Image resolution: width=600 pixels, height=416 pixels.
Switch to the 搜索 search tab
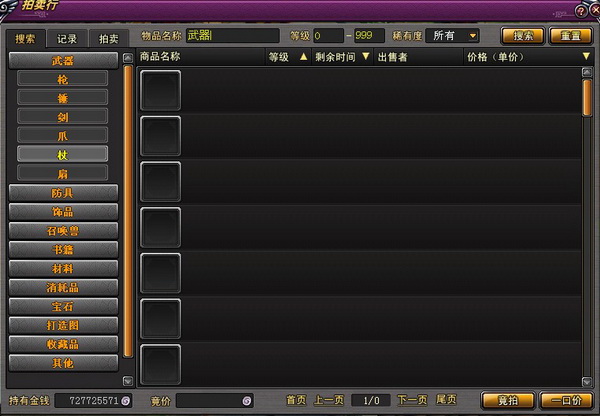pos(26,39)
